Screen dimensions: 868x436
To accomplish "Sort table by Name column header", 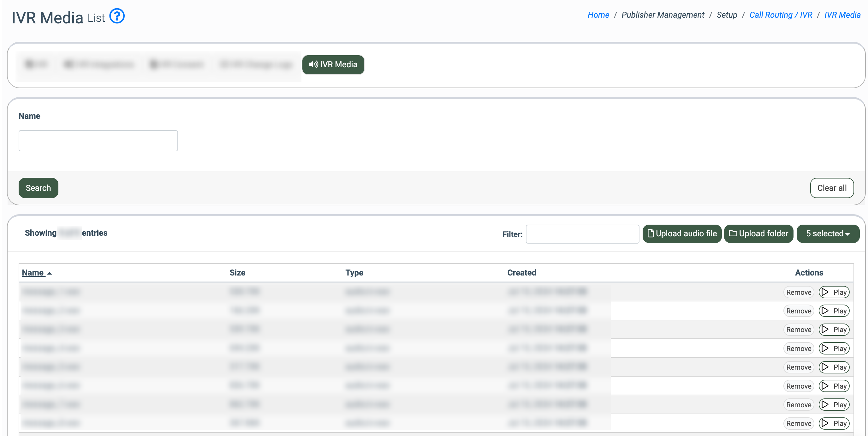I will click(x=33, y=272).
